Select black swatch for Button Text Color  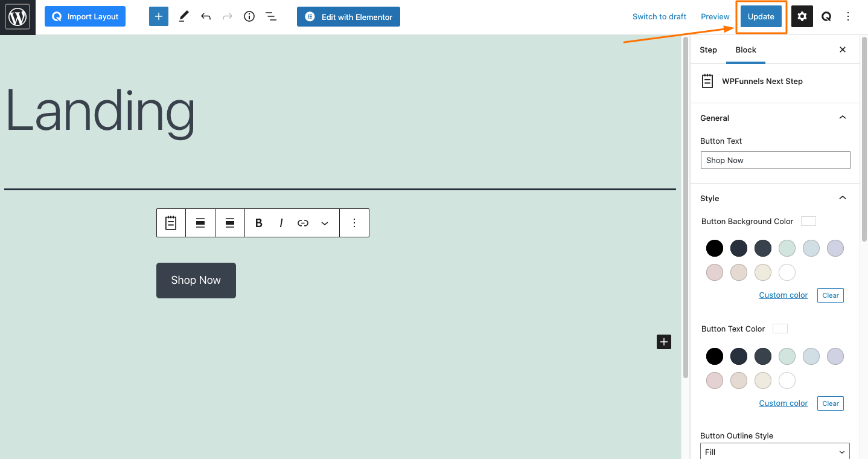pyautogui.click(x=715, y=356)
